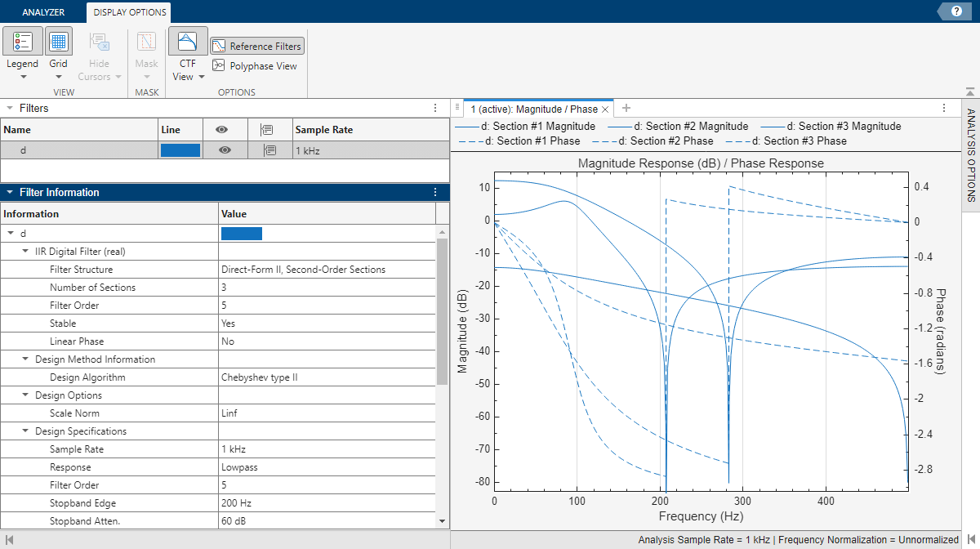The height and width of the screenshot is (549, 980).
Task: Click filter d's annotation info toggle
Action: tap(270, 151)
